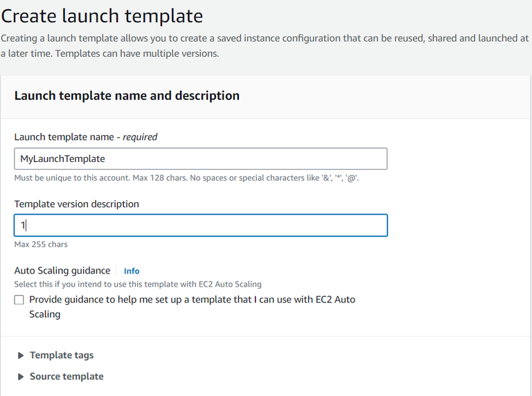This screenshot has height=396, width=532.
Task: Click the 'Launch template name - required' label
Action: [85, 137]
